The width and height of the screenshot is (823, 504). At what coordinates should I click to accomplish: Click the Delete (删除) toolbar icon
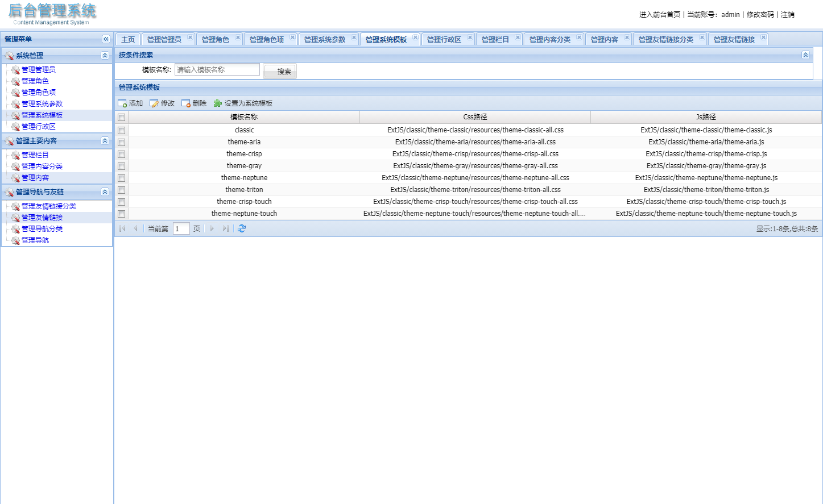tap(186, 103)
